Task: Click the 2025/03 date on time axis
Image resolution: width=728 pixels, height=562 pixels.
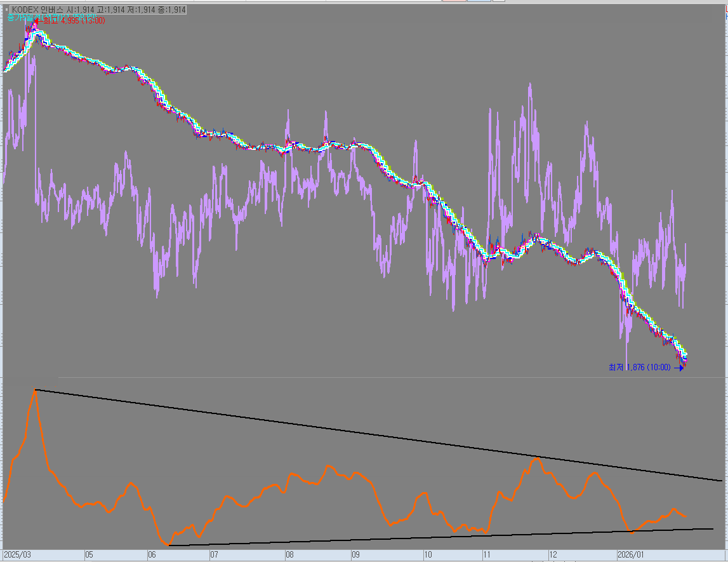Action: [x=17, y=554]
